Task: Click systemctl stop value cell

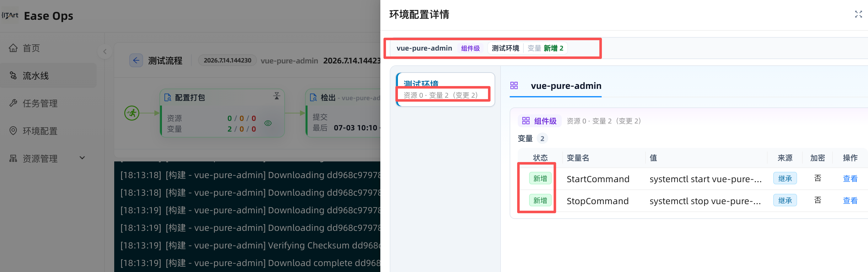Action: pos(705,201)
